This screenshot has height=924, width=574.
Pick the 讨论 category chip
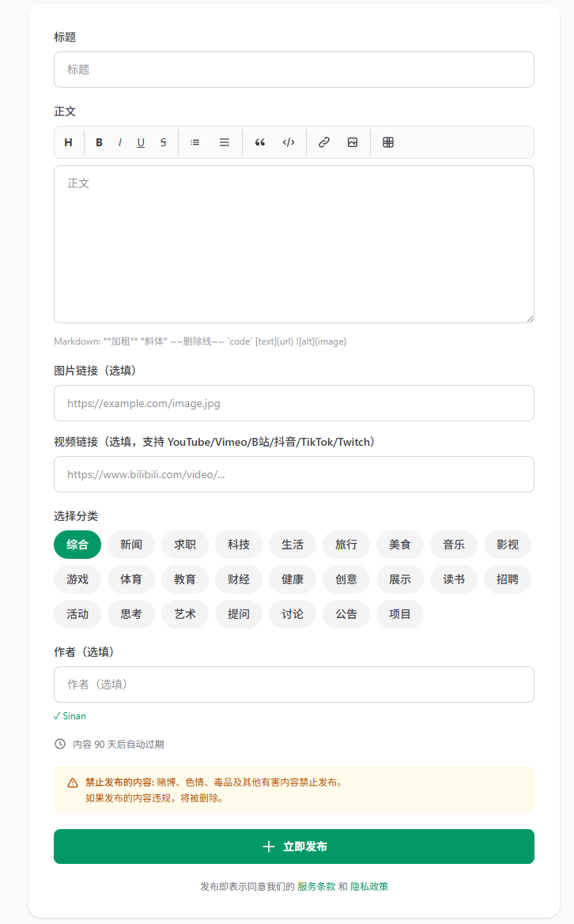pyautogui.click(x=293, y=614)
